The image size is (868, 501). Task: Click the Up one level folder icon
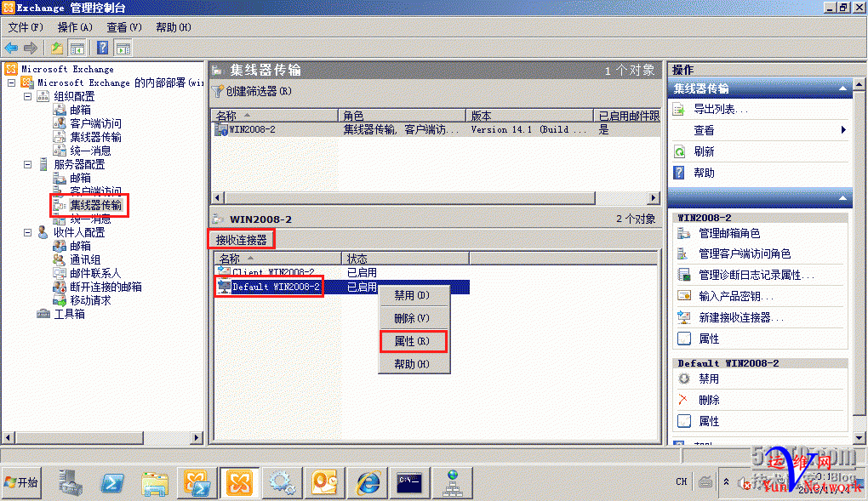click(57, 48)
